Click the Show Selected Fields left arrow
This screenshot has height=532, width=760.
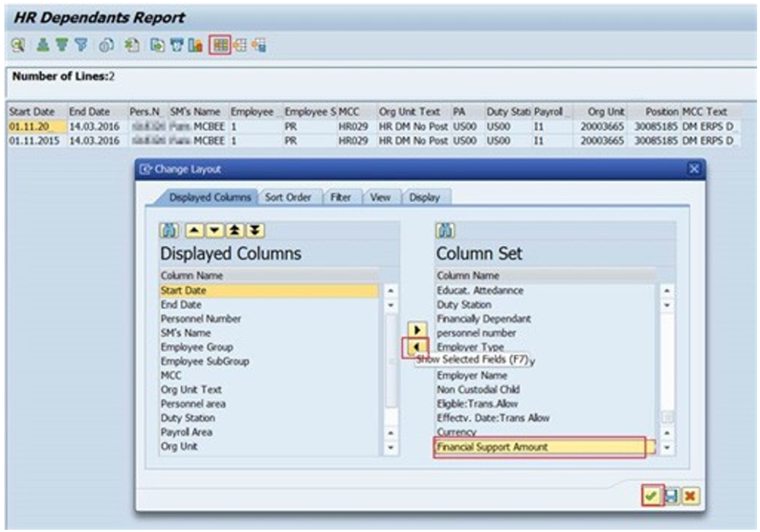(x=416, y=347)
